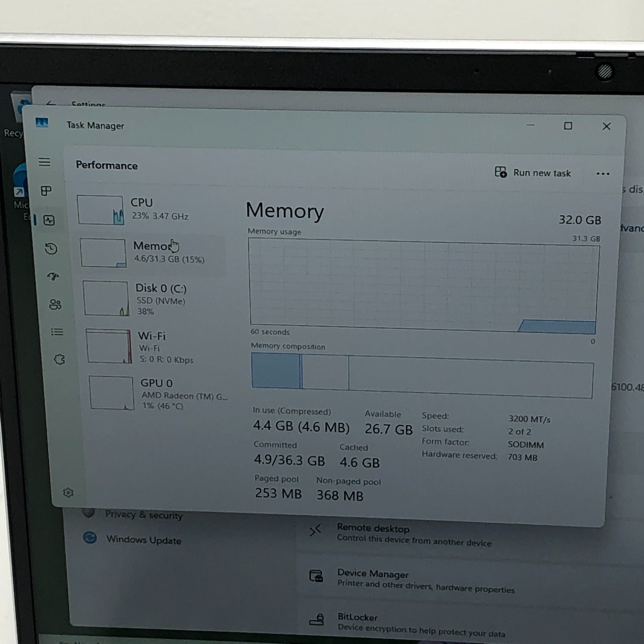Open the Users page icon
Viewport: 644px width, 644px height.
[x=55, y=304]
